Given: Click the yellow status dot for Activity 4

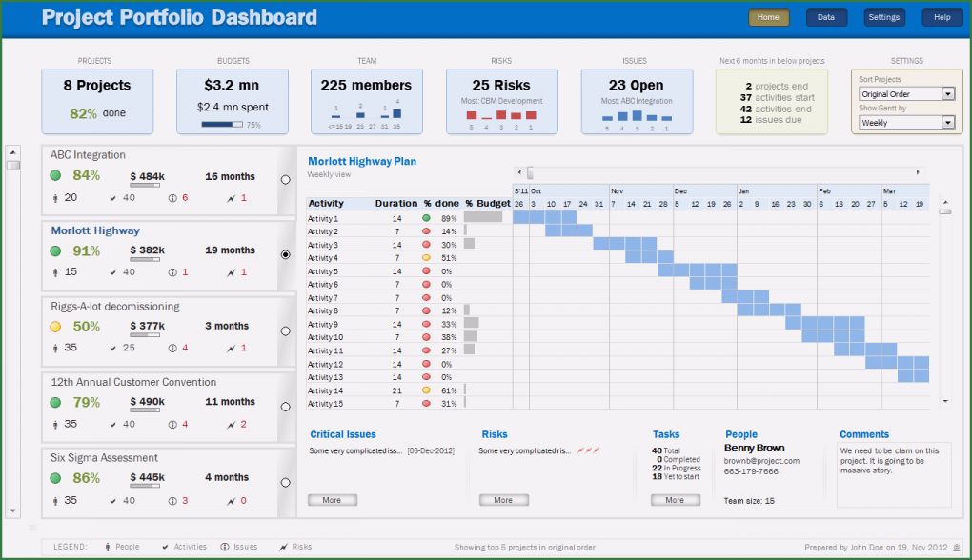Looking at the screenshot, I should [x=425, y=258].
